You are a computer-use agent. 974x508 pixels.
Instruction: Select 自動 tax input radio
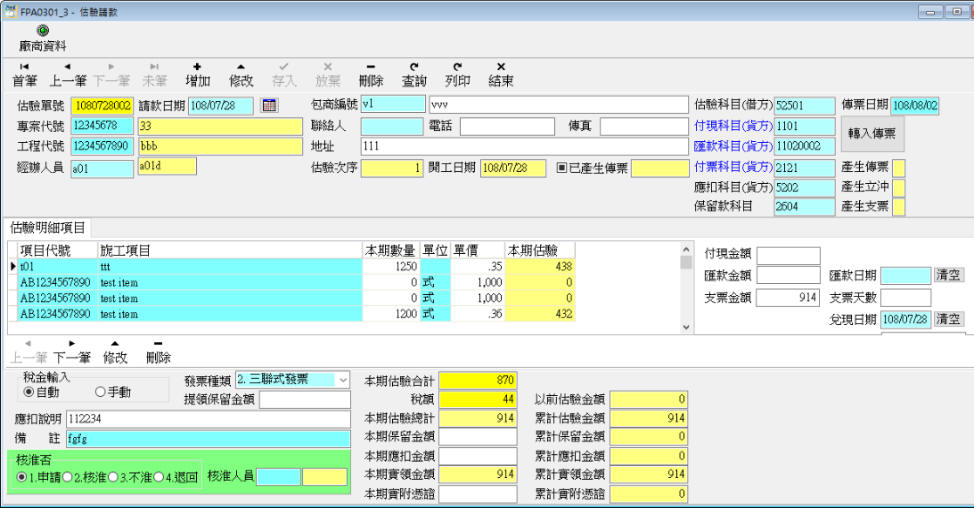pos(29,392)
